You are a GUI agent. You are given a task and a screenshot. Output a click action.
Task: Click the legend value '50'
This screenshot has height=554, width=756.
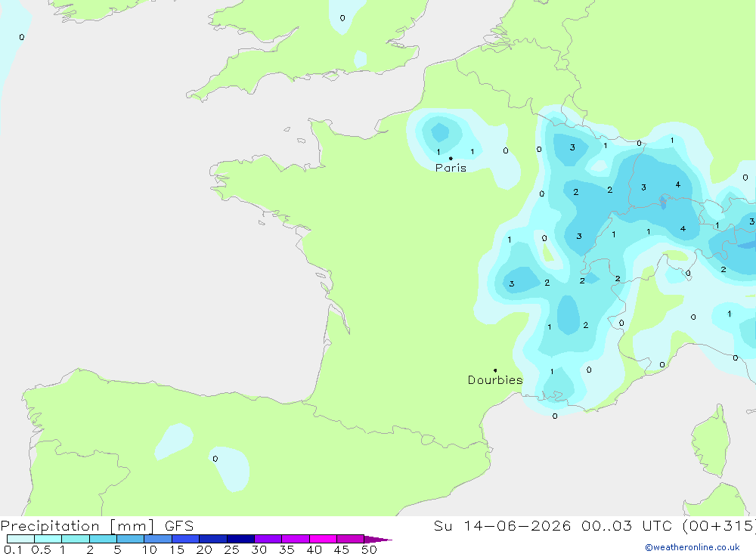369,549
